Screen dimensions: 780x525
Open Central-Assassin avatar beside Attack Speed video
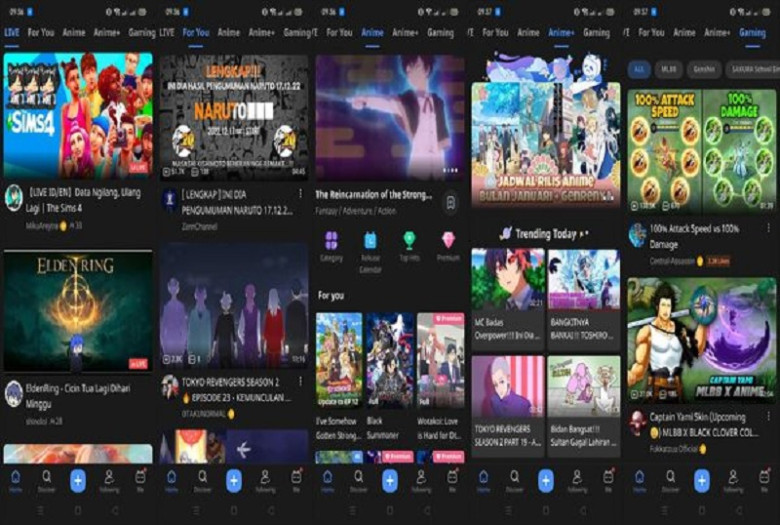coord(637,235)
